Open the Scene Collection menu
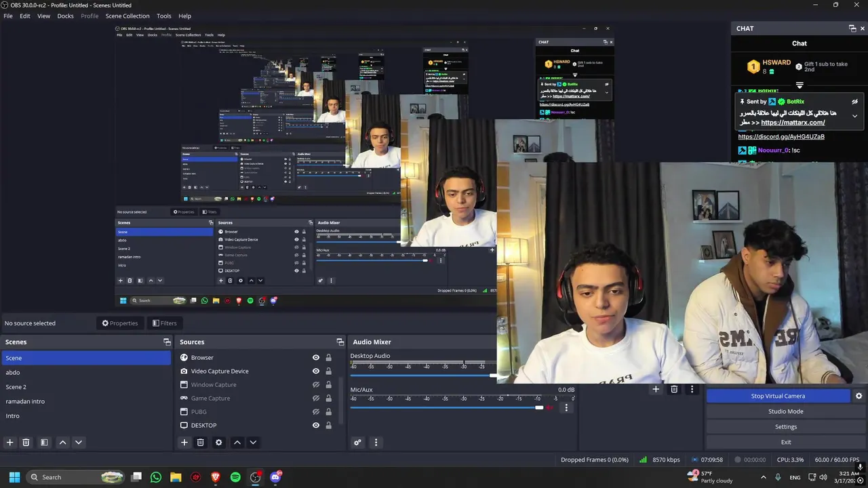The image size is (868, 488). tap(128, 16)
